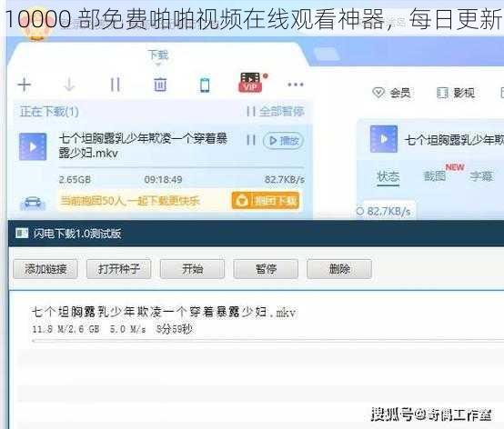Click the 2.65GB file size value
This screenshot has height=429, width=504.
(x=75, y=179)
